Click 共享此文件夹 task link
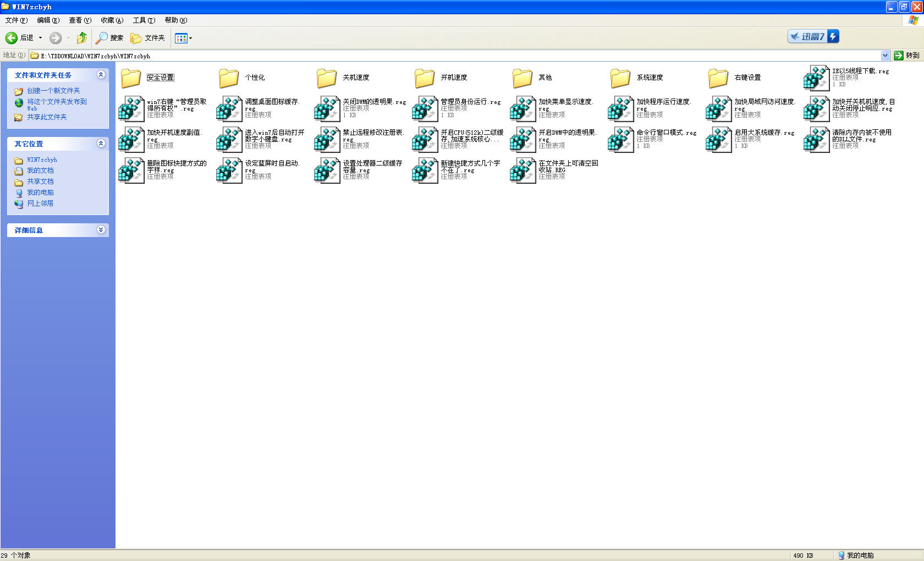This screenshot has width=924, height=561. [47, 117]
